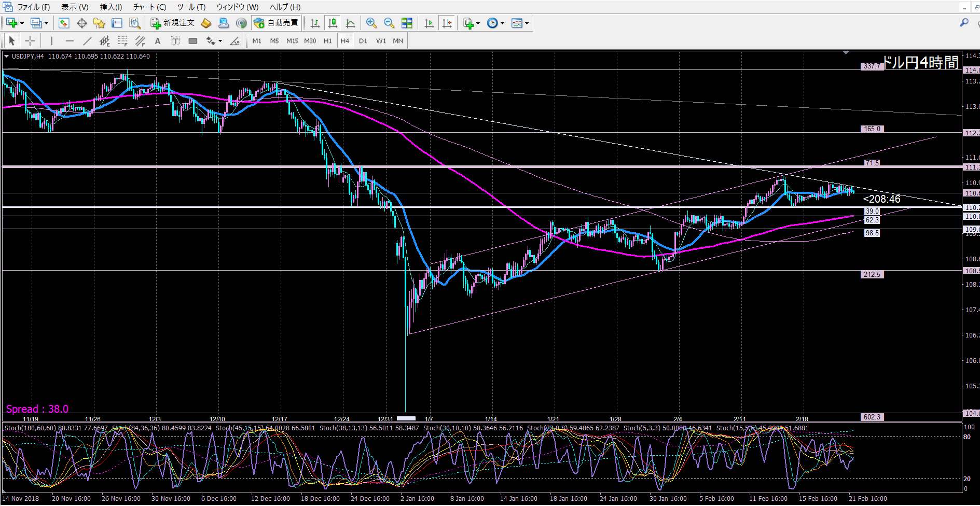Select the Fibonacci channel tool
The height and width of the screenshot is (506, 980).
(140, 40)
